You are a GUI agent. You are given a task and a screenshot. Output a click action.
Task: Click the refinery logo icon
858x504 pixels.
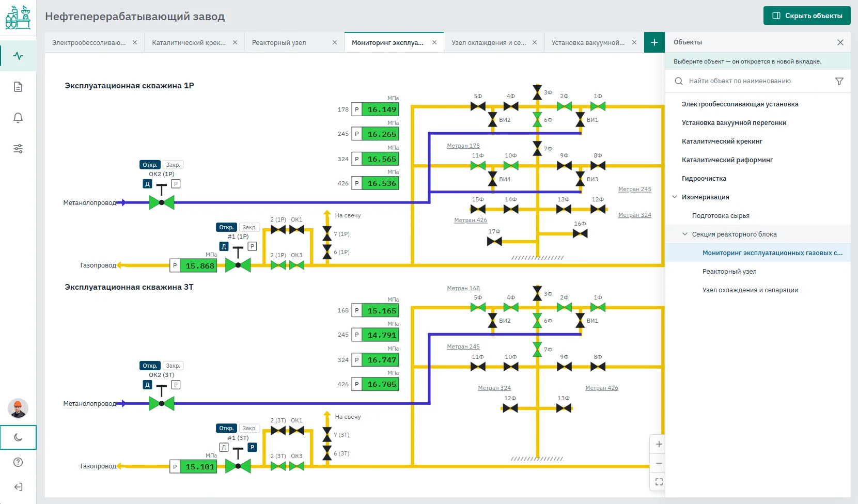18,17
